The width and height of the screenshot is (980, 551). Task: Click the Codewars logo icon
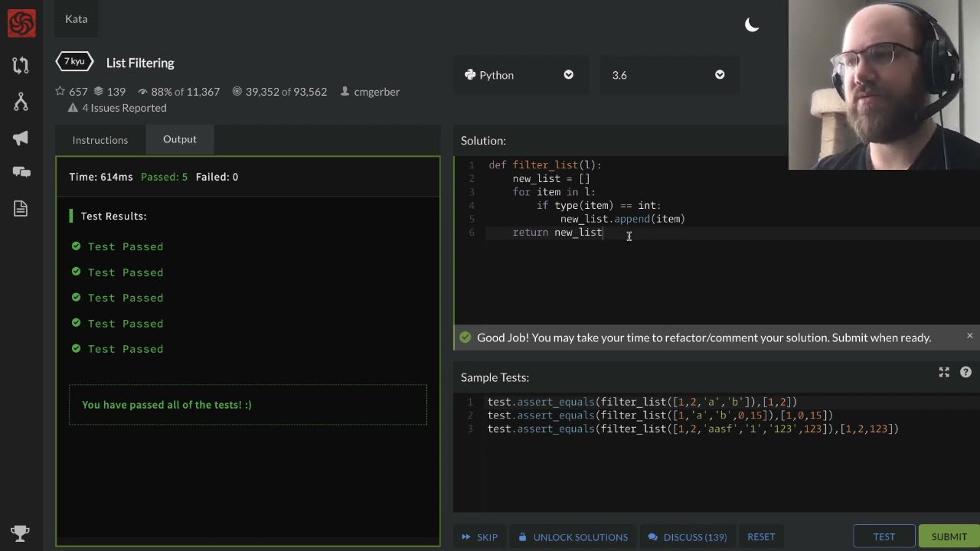[x=21, y=23]
